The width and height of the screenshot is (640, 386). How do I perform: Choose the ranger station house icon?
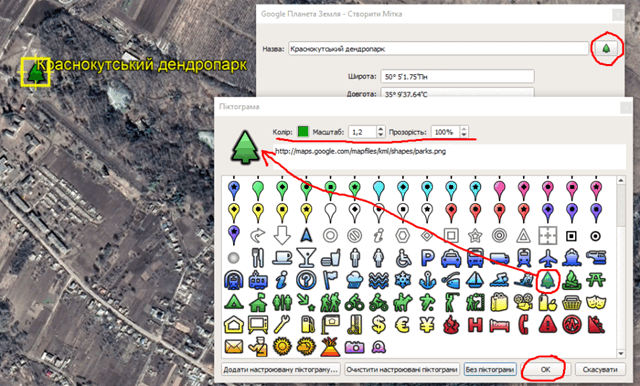258,303
